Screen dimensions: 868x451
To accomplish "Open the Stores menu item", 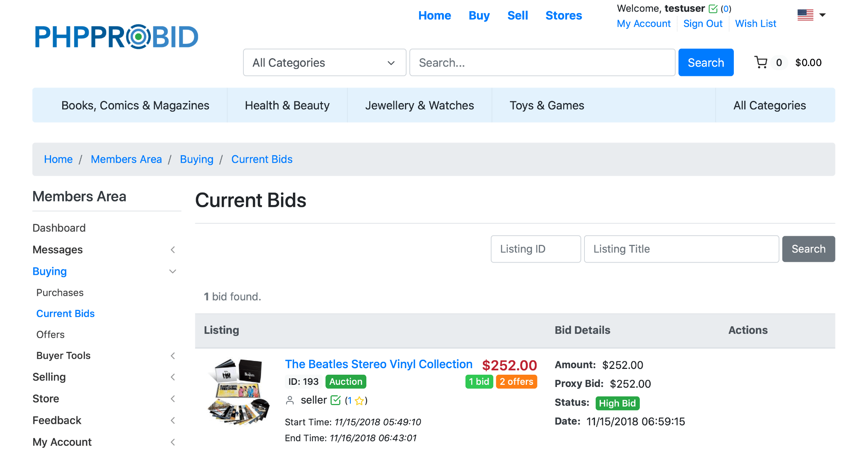I will point(563,16).
